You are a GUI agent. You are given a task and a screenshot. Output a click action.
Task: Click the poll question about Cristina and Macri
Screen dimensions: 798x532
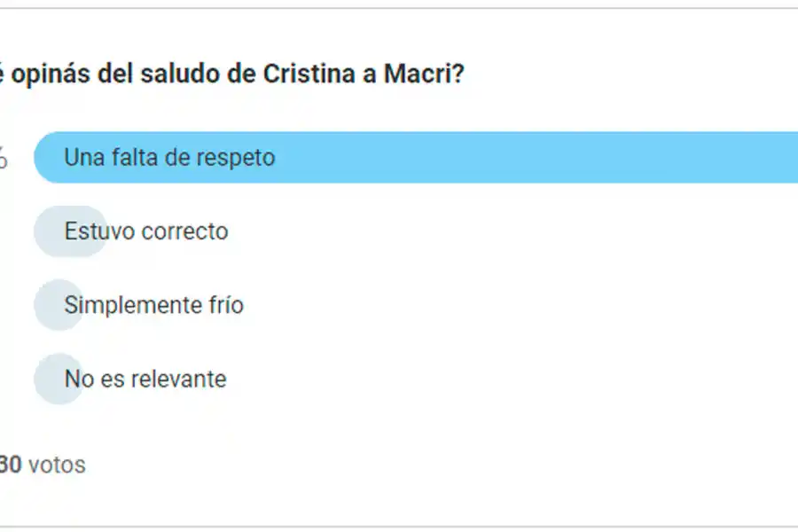[235, 74]
